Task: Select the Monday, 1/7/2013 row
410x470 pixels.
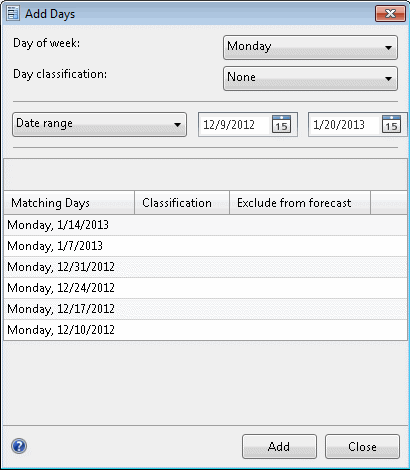Action: point(205,246)
